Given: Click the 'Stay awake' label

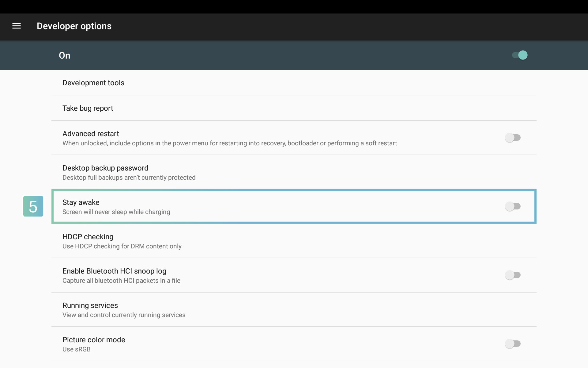Looking at the screenshot, I should tap(81, 202).
